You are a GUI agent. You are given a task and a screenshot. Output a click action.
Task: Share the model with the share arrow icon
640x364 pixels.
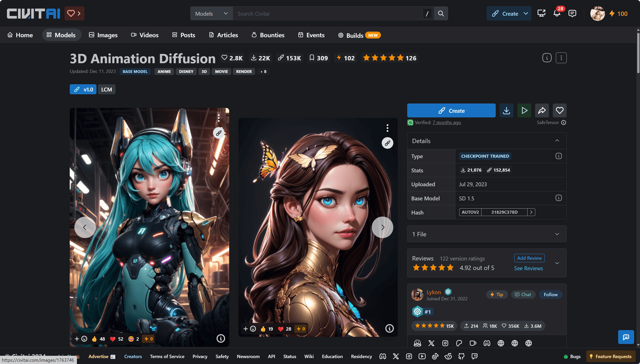tap(542, 111)
